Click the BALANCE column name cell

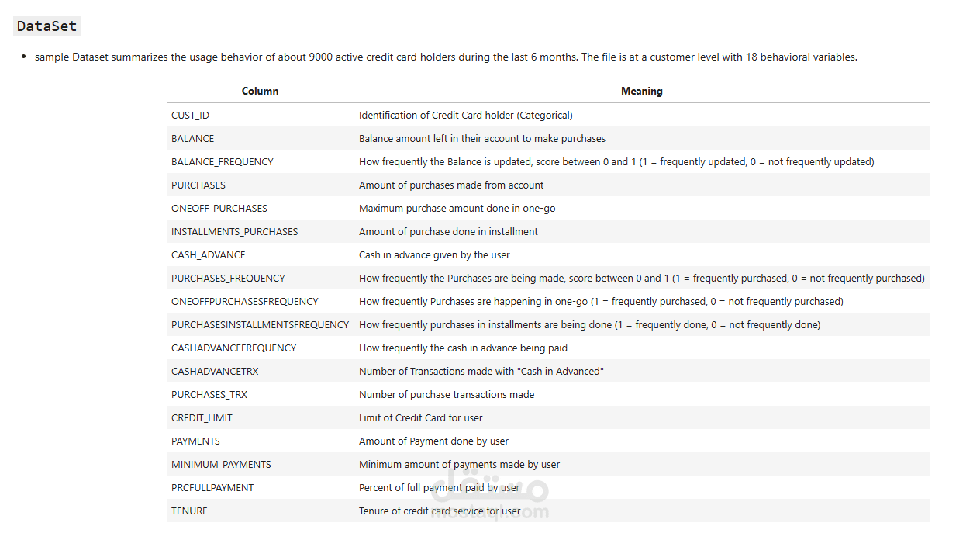tap(193, 139)
